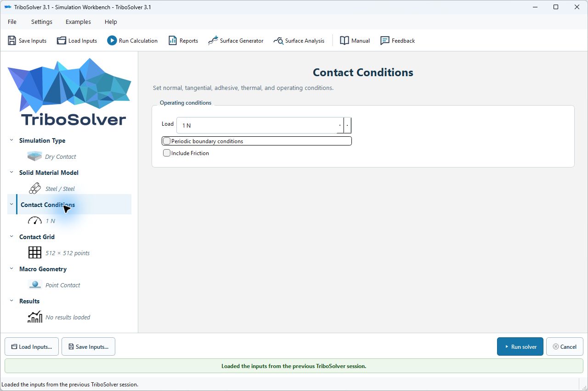Image resolution: width=588 pixels, height=391 pixels.
Task: Click the green 'Loaded the inputs' notification banner
Action: tap(294, 366)
